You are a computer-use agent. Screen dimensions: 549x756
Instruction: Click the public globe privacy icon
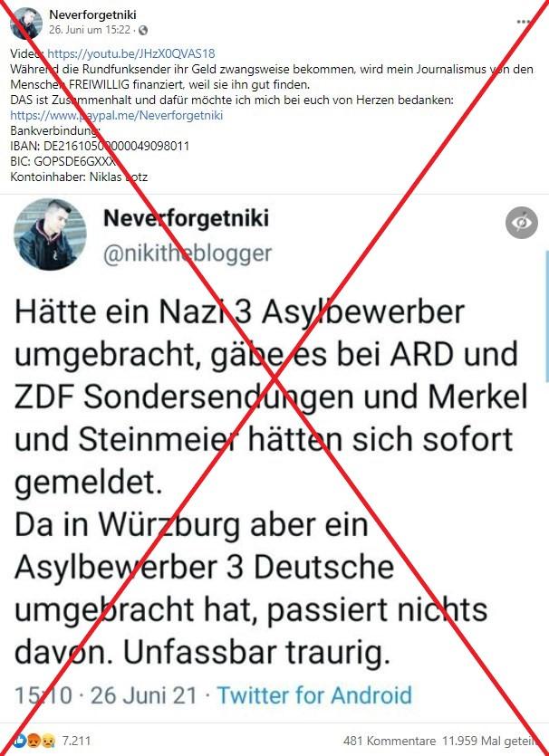click(143, 30)
